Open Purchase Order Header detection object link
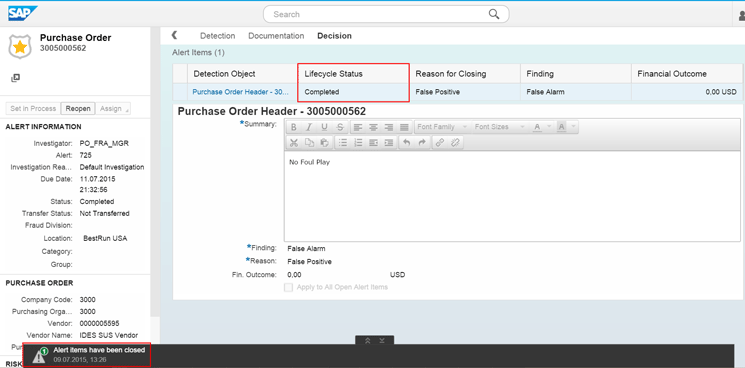745x368 pixels. (x=241, y=92)
